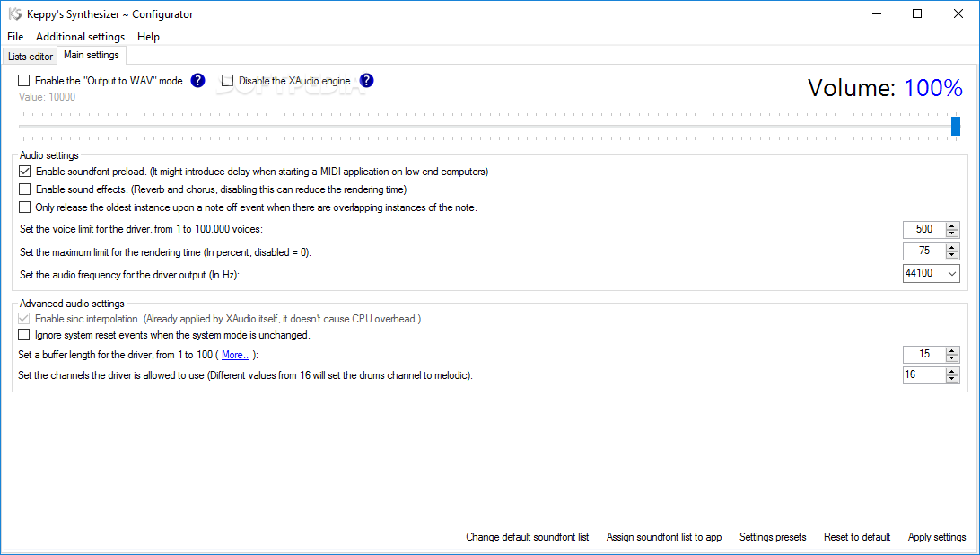Select the Main settings tab

click(92, 55)
